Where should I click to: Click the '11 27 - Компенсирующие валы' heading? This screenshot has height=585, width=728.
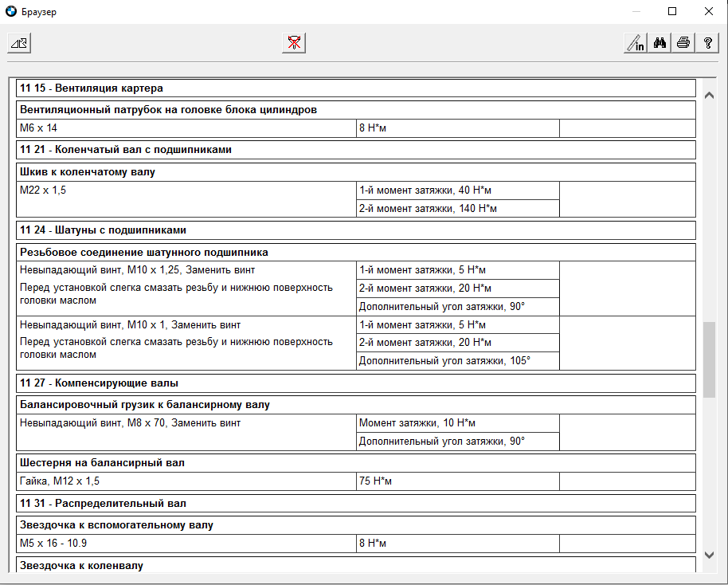click(x=100, y=383)
